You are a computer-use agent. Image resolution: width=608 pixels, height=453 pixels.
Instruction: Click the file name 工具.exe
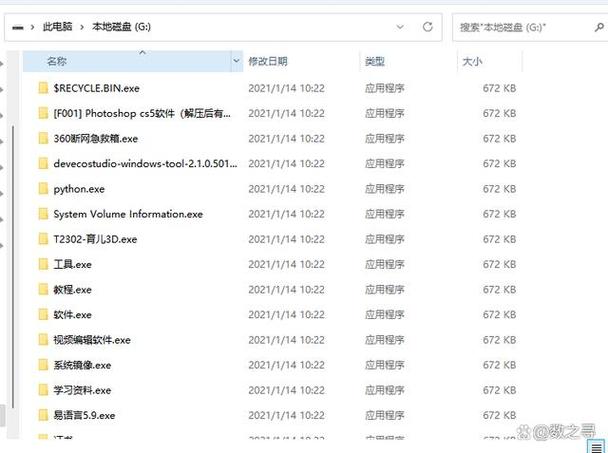pos(73,265)
